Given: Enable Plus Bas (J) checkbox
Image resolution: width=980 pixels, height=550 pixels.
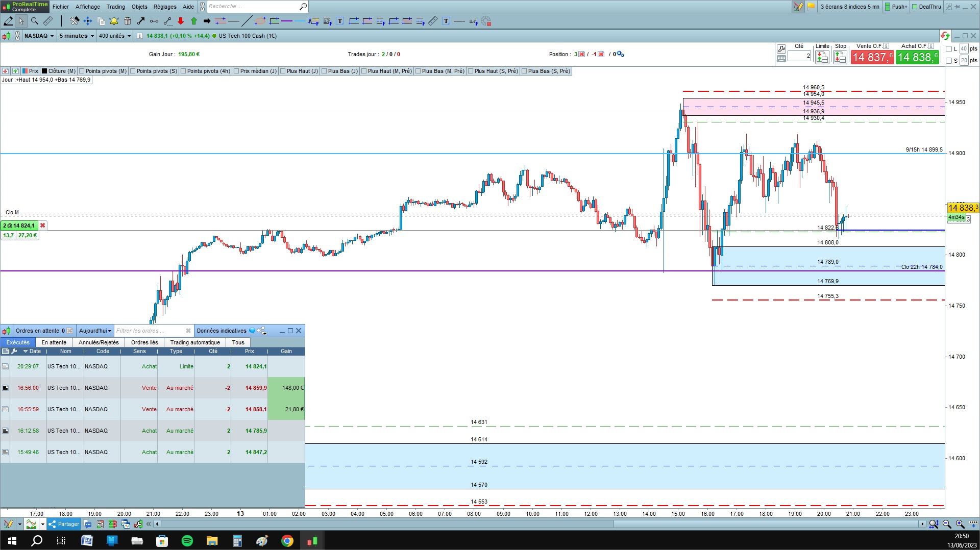Looking at the screenshot, I should point(324,71).
